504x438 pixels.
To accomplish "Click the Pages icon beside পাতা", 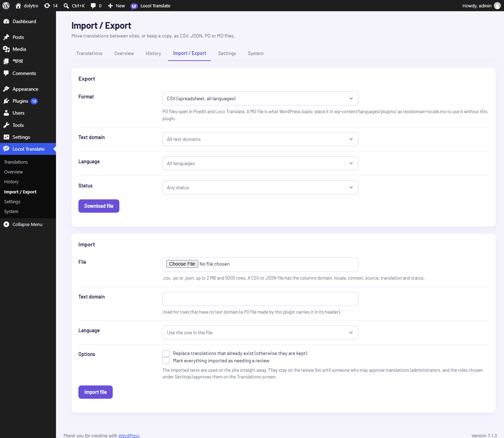I will coord(6,61).
